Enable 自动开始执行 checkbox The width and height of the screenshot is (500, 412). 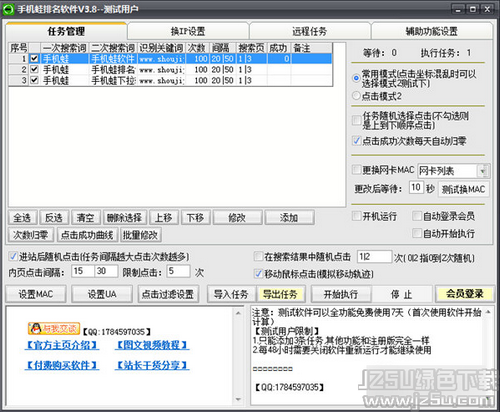[417, 233]
